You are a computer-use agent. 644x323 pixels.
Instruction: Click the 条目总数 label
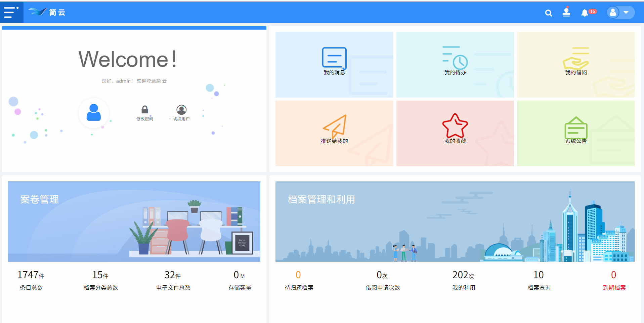click(31, 288)
